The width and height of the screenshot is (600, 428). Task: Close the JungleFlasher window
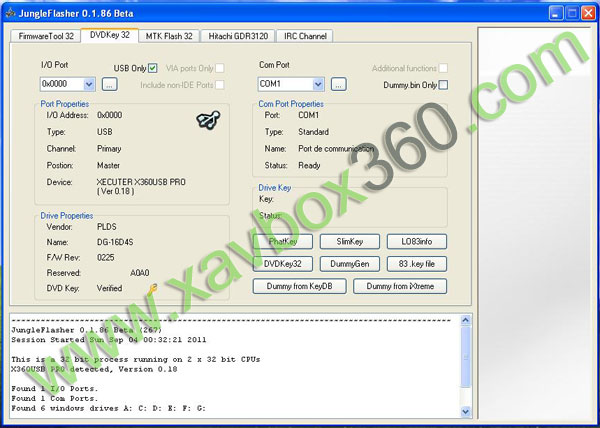[588, 13]
